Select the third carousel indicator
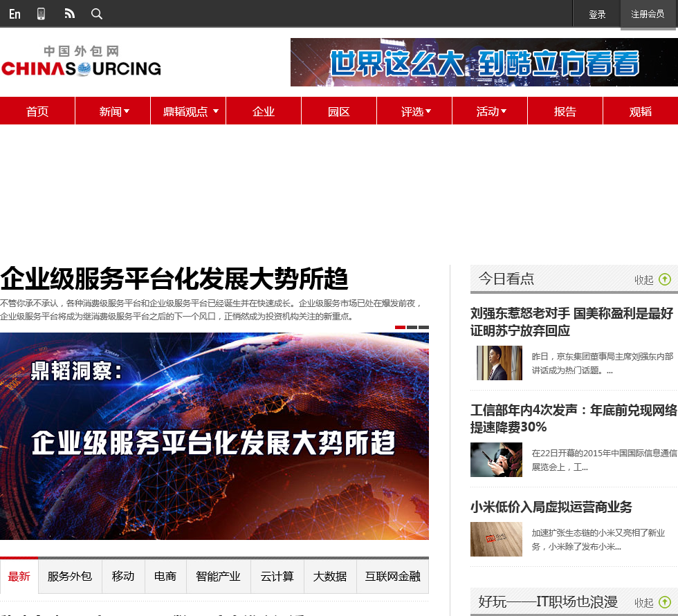Viewport: 678px width, 616px height. [x=423, y=328]
